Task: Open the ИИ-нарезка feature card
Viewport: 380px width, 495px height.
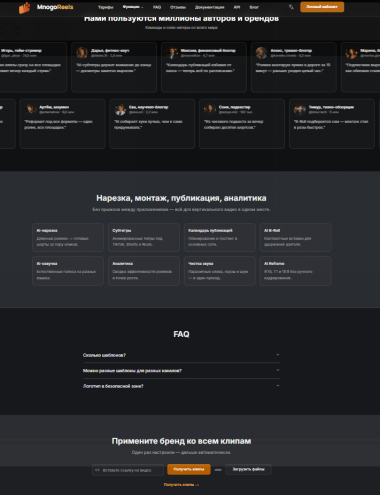Action: pos(68,237)
